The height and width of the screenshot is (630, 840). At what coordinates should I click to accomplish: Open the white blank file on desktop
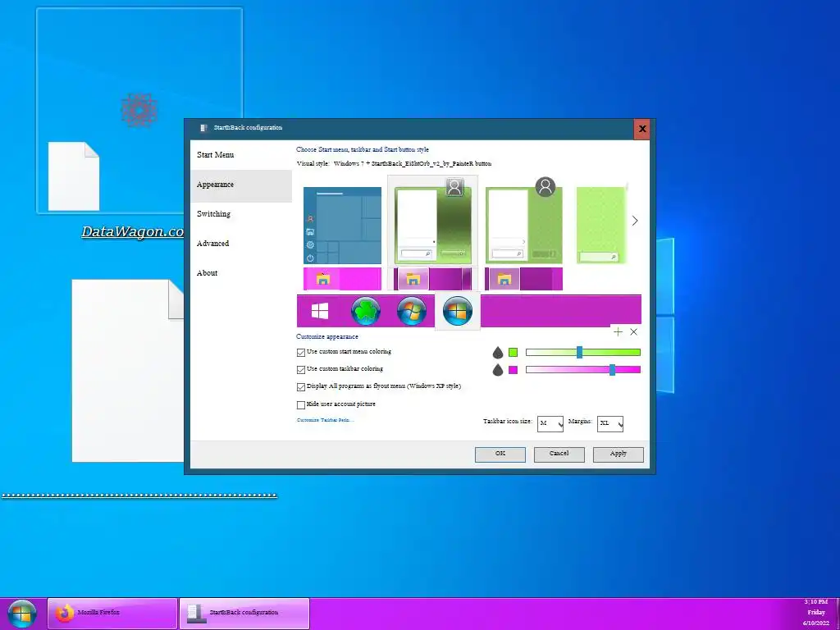click(74, 176)
